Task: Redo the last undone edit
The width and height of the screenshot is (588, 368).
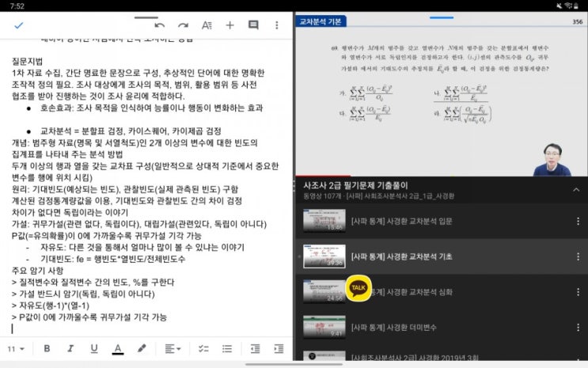Action: 183,25
